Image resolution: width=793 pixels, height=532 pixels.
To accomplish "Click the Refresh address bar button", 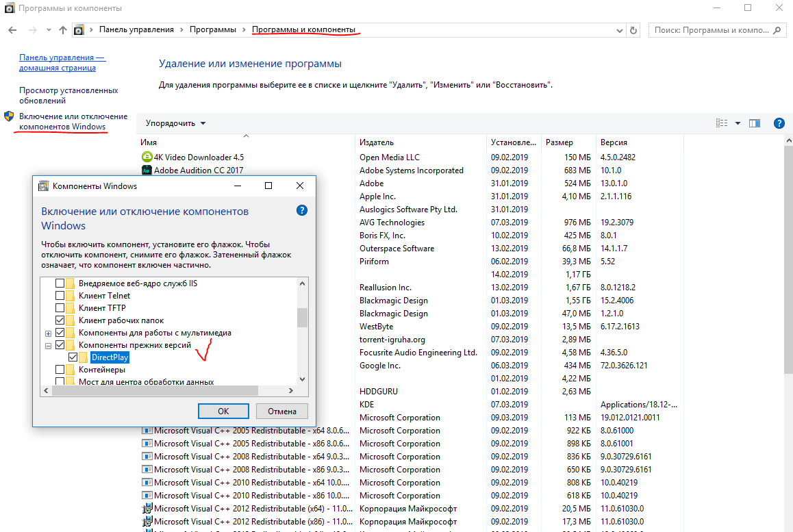I will [633, 30].
